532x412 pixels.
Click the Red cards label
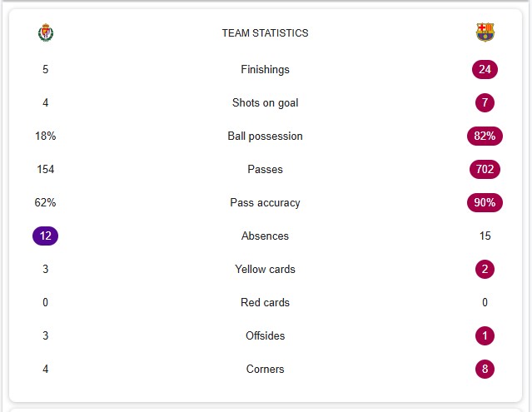[x=265, y=302]
